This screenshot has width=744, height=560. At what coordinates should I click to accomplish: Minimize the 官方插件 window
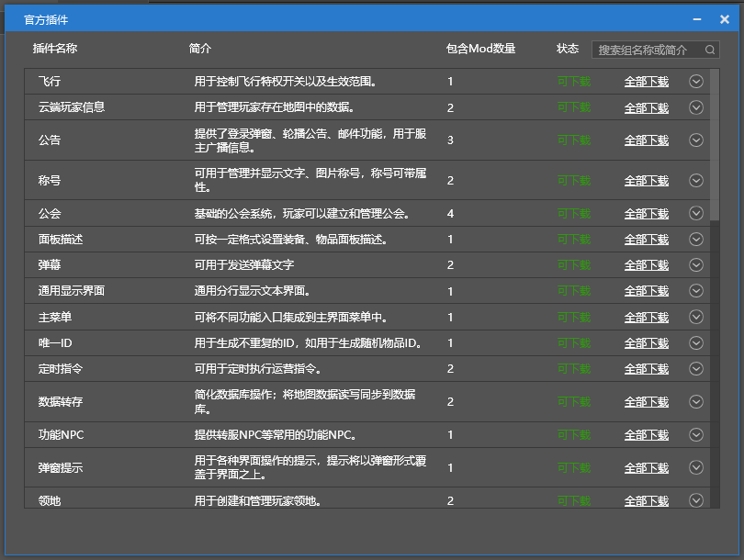pyautogui.click(x=699, y=19)
